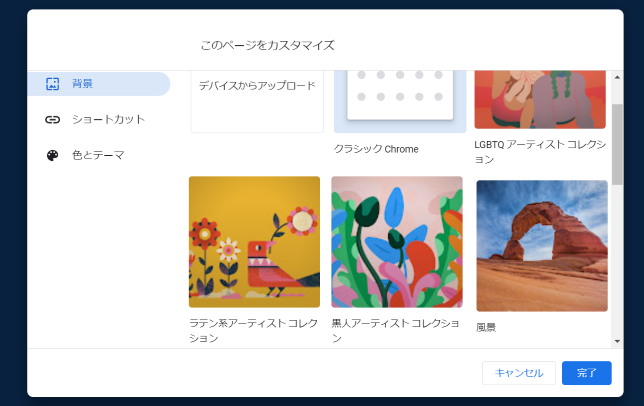
Task: Click the shortcut link icon
Action: [x=53, y=119]
